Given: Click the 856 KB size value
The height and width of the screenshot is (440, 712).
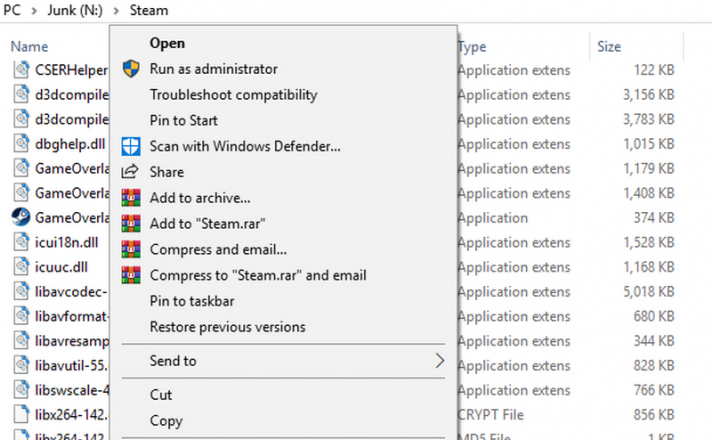Looking at the screenshot, I should tap(654, 415).
